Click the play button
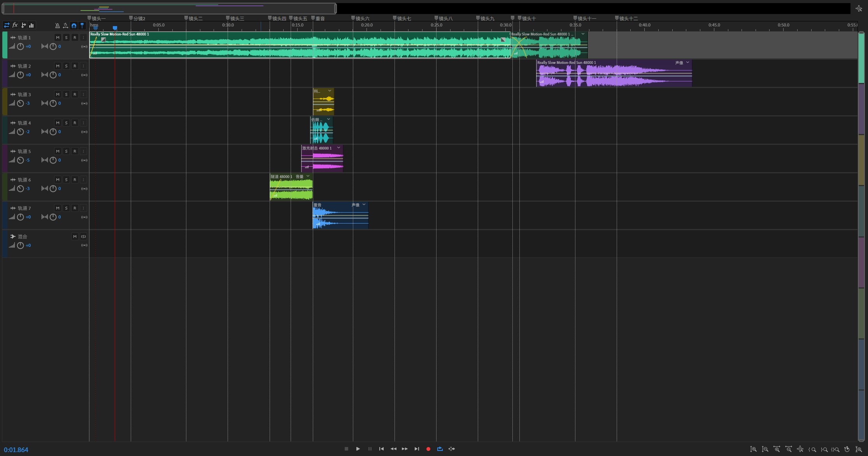Viewport: 868px width, 456px height. pyautogui.click(x=358, y=449)
